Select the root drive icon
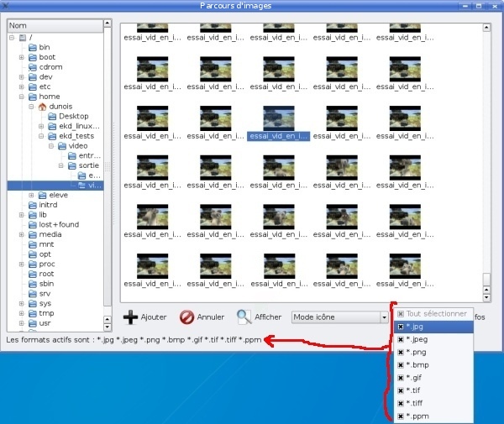The height and width of the screenshot is (424, 504). click(23, 38)
